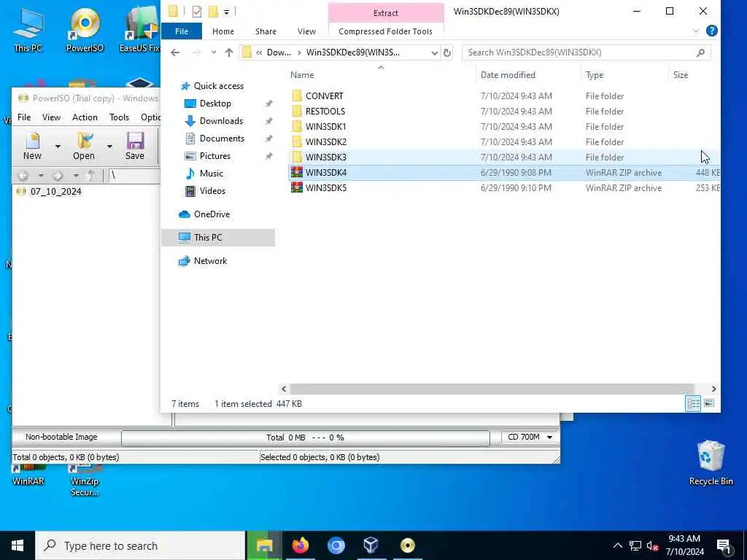
Task: Switch to Details view icon in status bar
Action: [x=693, y=404]
